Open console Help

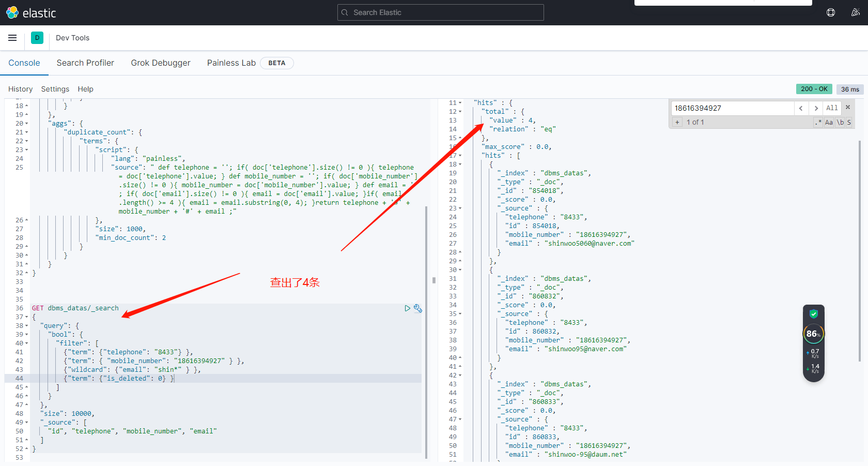tap(86, 89)
